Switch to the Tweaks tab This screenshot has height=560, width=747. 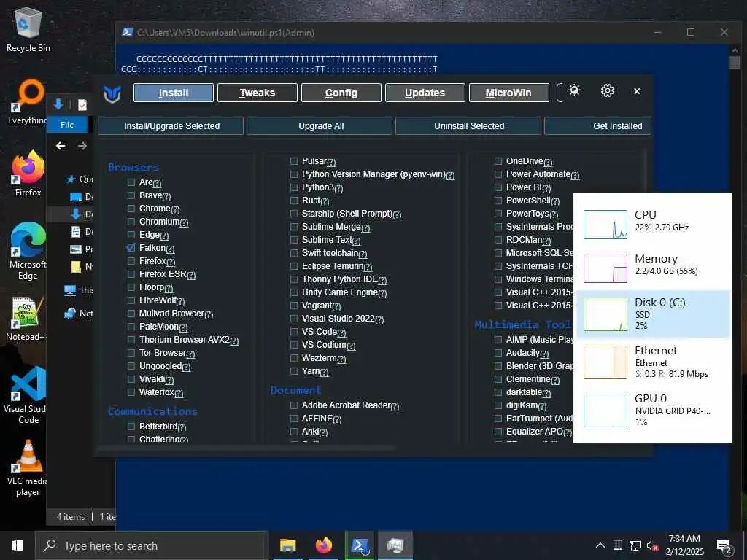tap(258, 93)
